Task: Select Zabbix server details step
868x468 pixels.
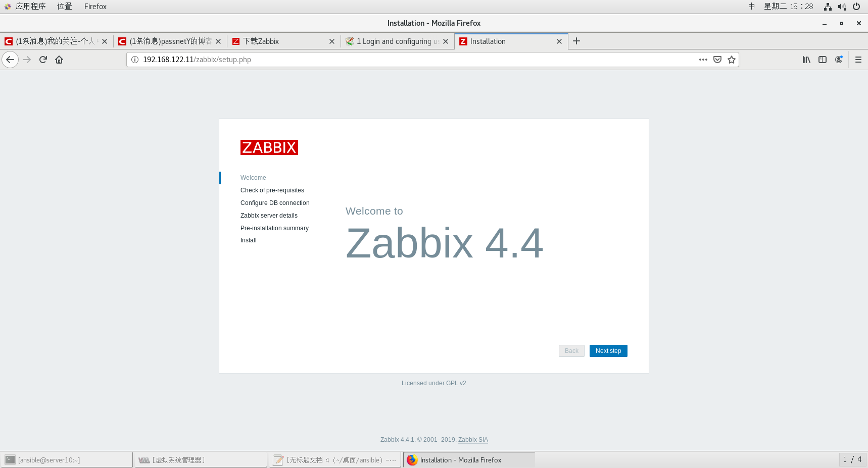Action: (x=269, y=216)
